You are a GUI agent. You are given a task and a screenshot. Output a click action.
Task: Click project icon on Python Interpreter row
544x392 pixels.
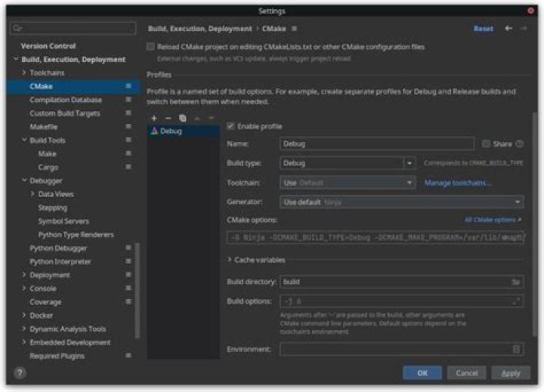coord(128,261)
